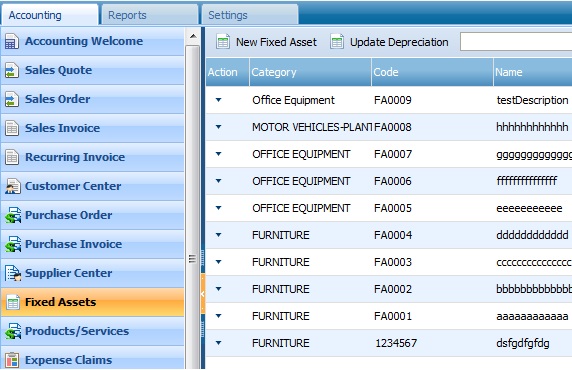Open action menu for FA0005 row
This screenshot has width=572, height=370.
219,208
